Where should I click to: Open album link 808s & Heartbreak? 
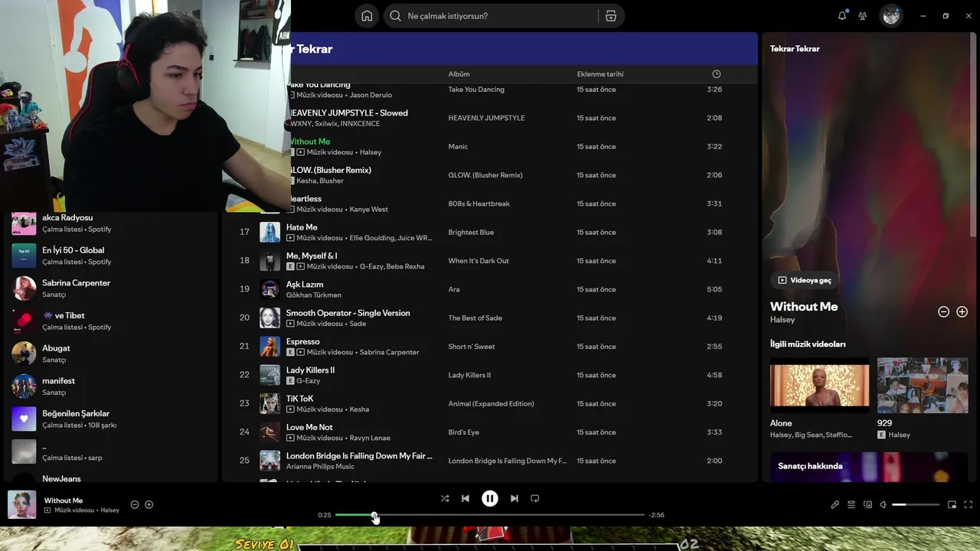coord(479,204)
